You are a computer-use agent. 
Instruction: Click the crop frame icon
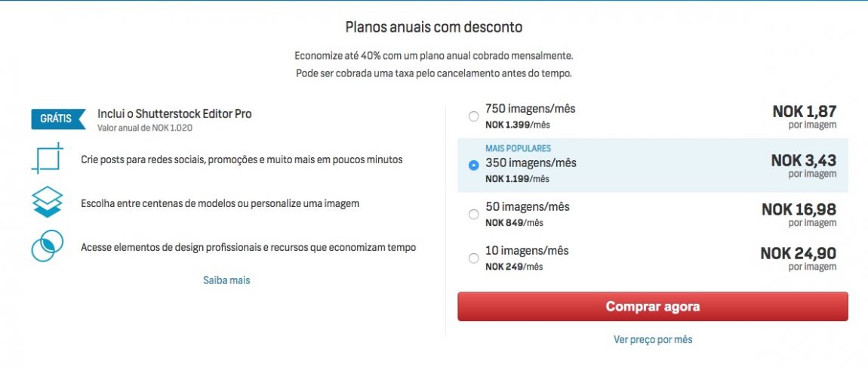click(47, 159)
